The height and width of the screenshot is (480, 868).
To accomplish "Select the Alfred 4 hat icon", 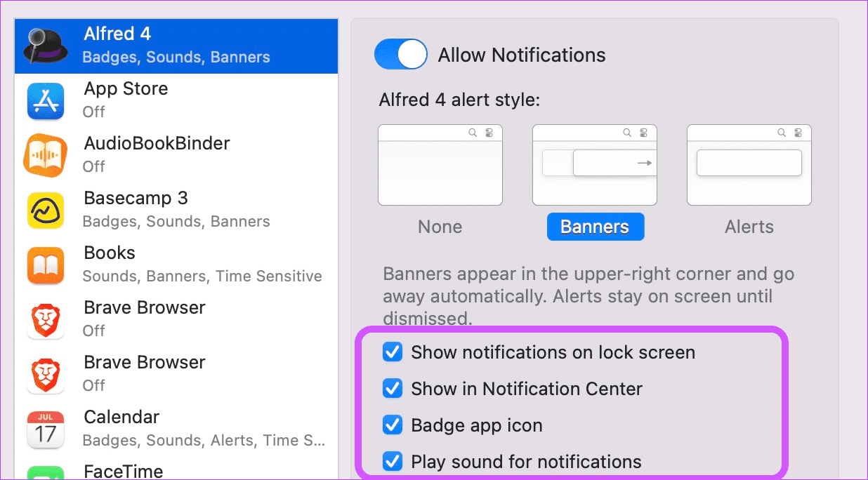I will pyautogui.click(x=46, y=46).
